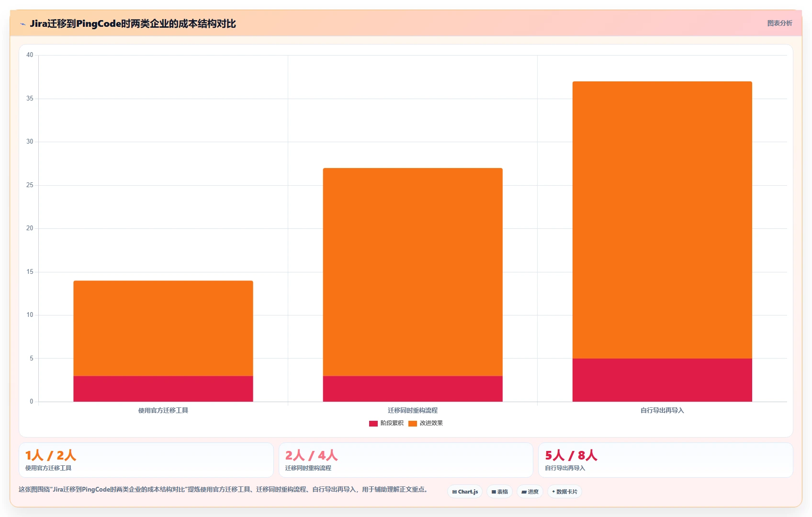Click the orange bar for 使用官方迁移工具
Viewport: 812px width, 517px height.
(x=163, y=328)
